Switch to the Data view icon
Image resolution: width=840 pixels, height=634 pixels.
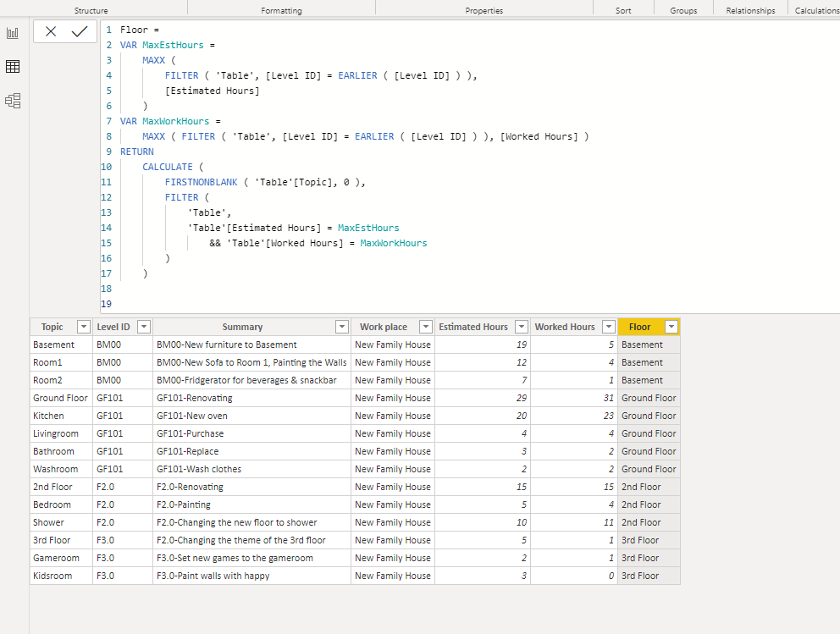(13, 66)
